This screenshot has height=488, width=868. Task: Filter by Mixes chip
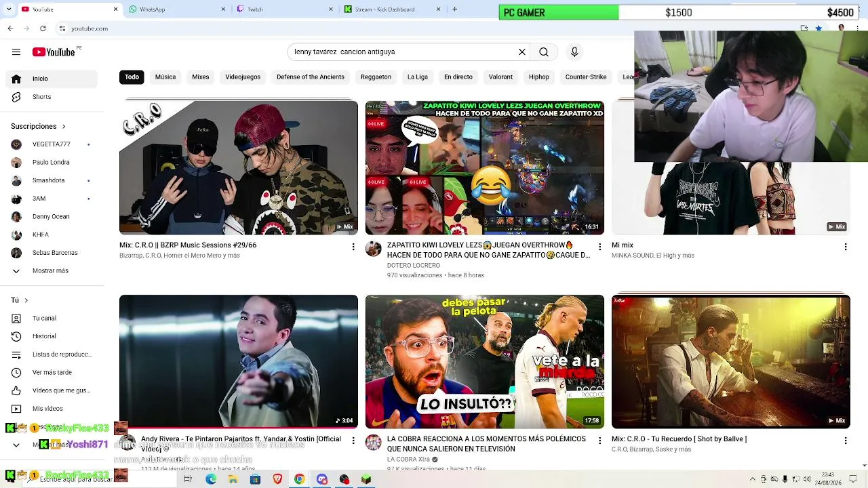pyautogui.click(x=201, y=77)
